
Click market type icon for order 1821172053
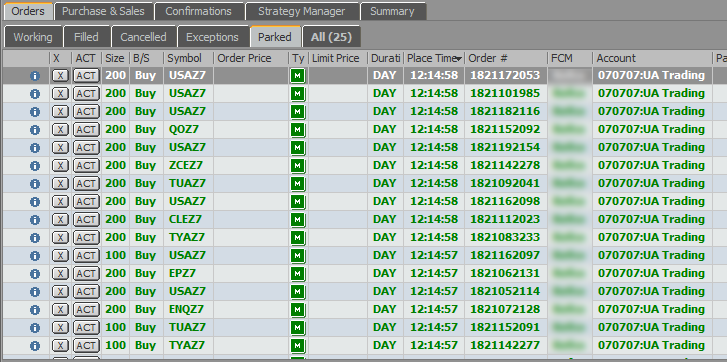(298, 76)
